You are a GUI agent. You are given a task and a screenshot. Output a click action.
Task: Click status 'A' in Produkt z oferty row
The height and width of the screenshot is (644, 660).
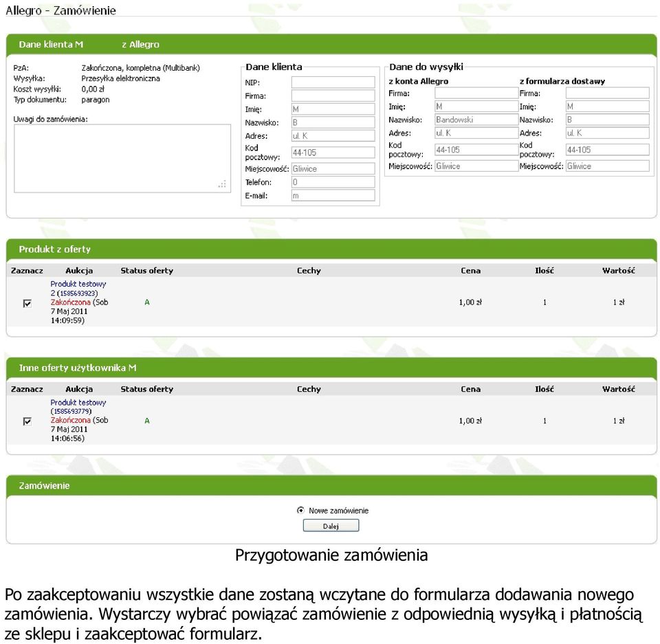click(x=147, y=302)
